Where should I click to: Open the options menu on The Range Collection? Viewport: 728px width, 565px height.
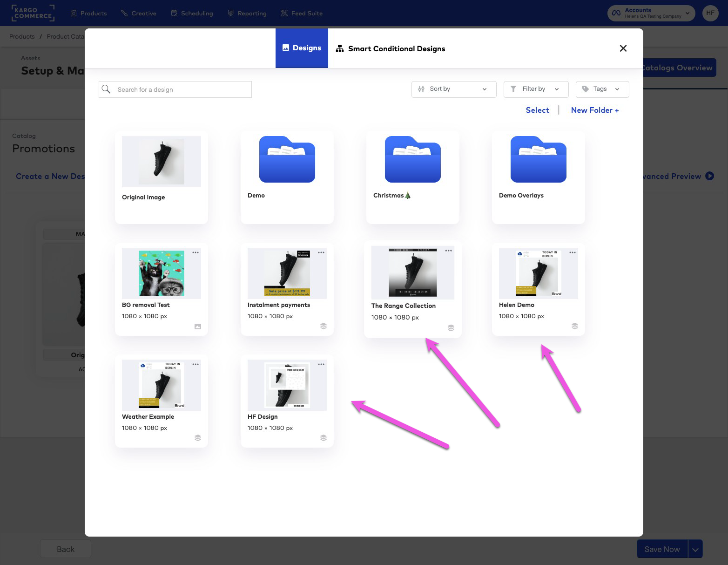coord(449,251)
